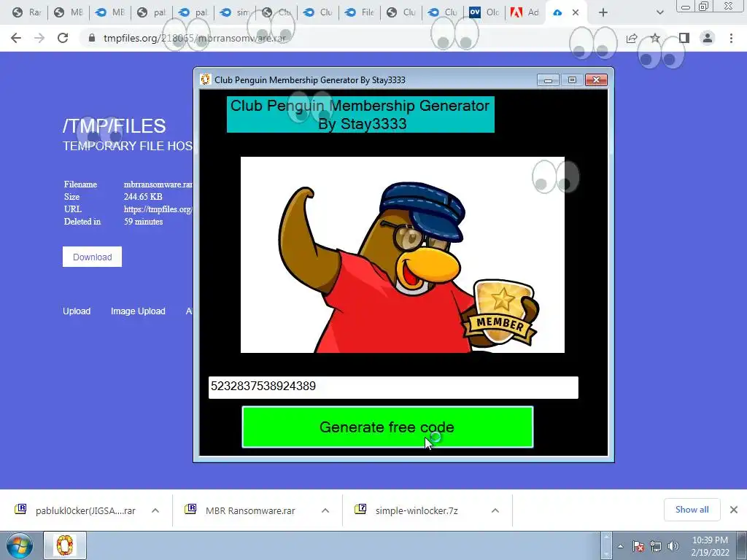Viewport: 747px width, 560px height.
Task: Go forward in Chrome
Action: click(39, 38)
